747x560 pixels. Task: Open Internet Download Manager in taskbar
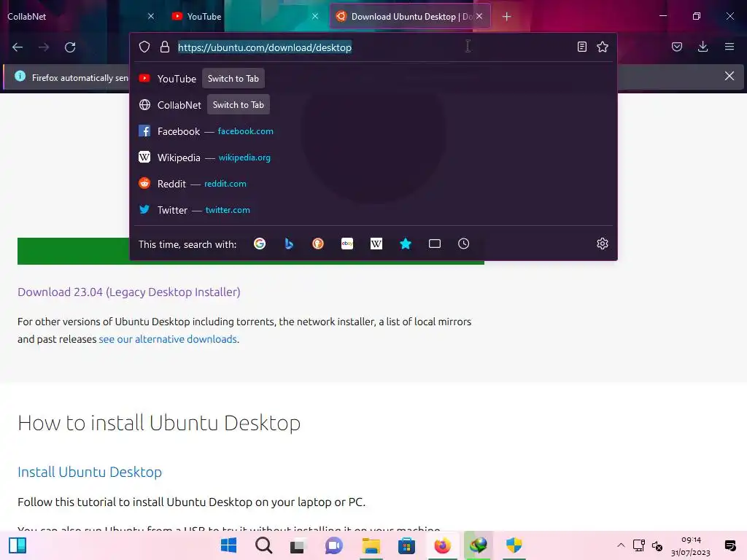[479, 545]
